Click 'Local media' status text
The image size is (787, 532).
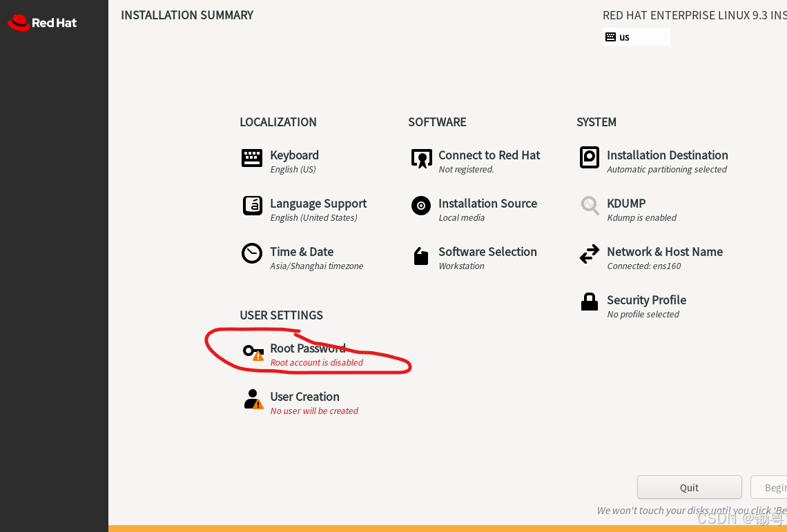click(x=462, y=217)
